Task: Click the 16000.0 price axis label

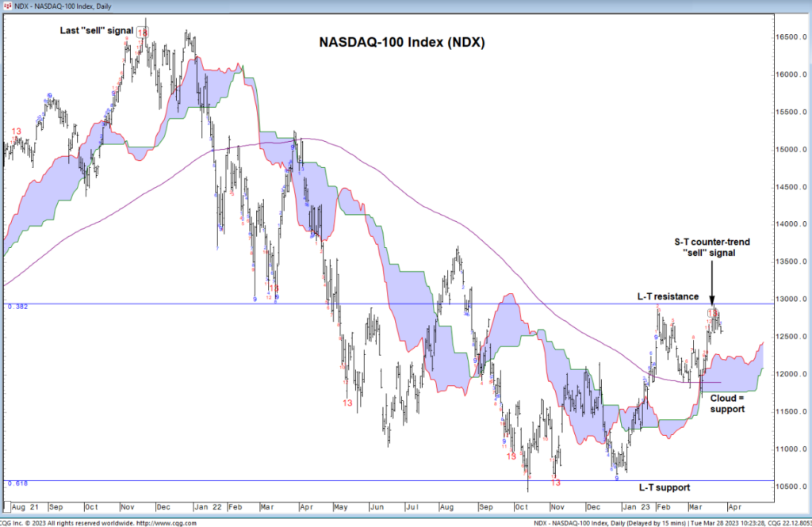Action: 791,74
